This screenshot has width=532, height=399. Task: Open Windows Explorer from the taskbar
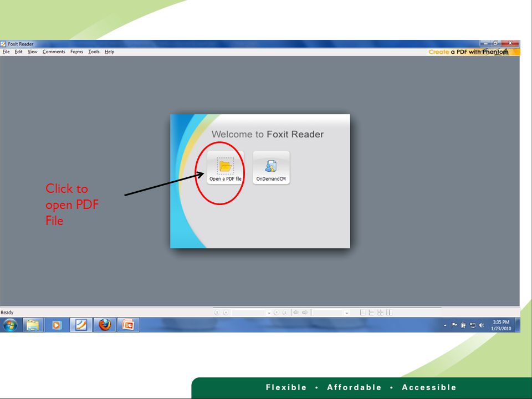[x=33, y=325]
